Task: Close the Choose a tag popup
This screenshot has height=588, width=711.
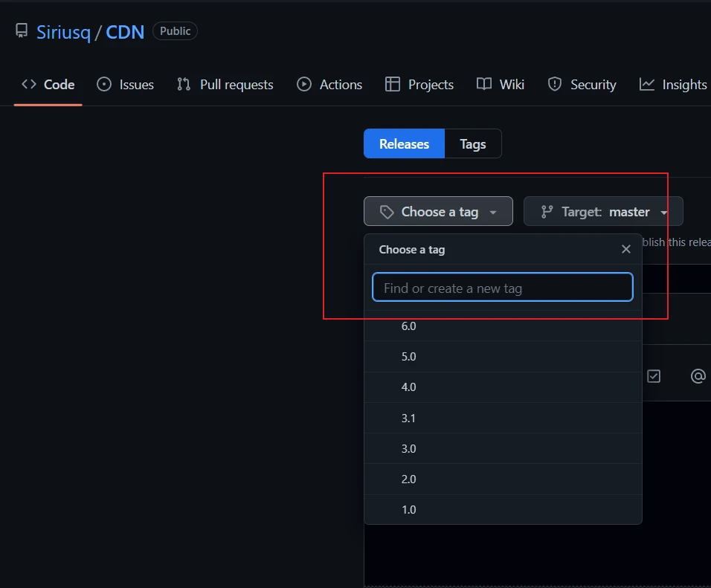Action: 625,249
